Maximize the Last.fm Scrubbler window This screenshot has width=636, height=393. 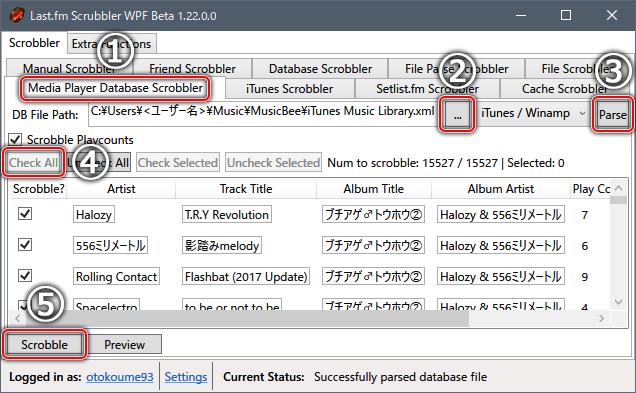coord(566,15)
